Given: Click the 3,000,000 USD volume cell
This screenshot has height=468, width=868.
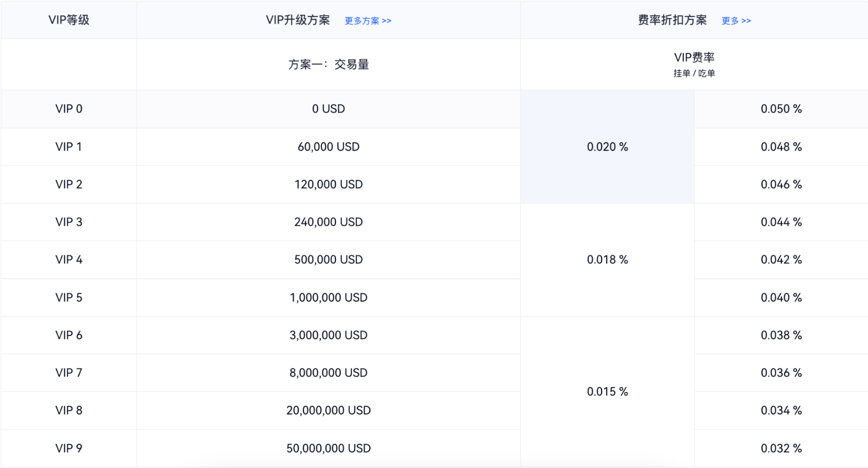Looking at the screenshot, I should pyautogui.click(x=329, y=335).
